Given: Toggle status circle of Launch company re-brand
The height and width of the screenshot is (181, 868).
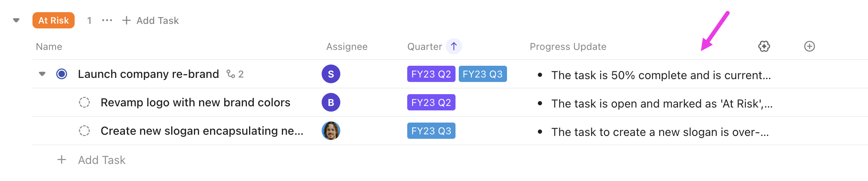Looking at the screenshot, I should point(62,74).
